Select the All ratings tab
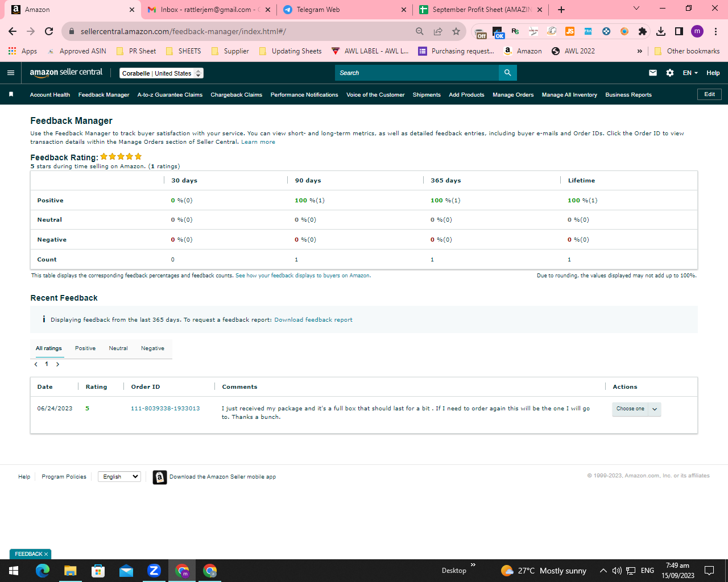This screenshot has height=582, width=728. (49, 348)
